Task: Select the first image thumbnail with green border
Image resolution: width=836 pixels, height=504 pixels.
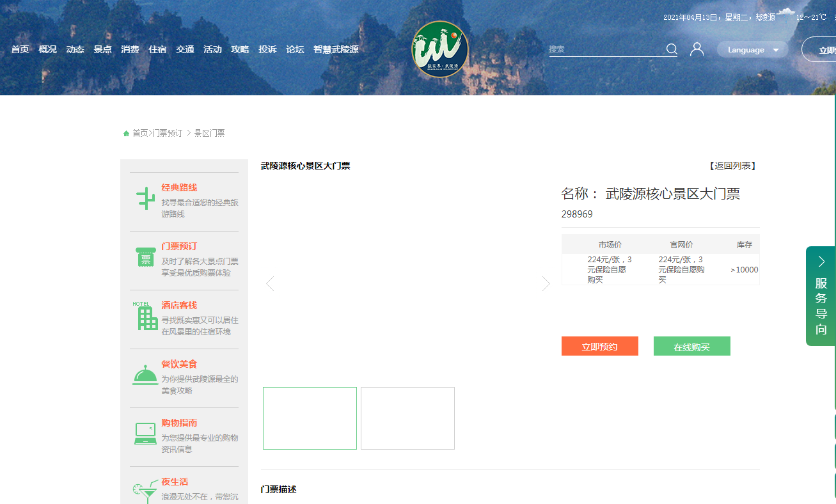Action: pyautogui.click(x=310, y=418)
